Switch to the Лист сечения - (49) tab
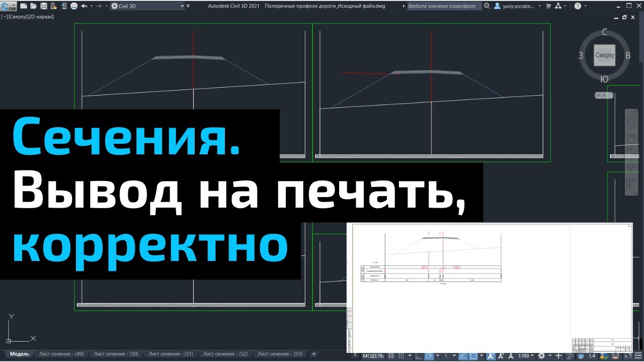Image resolution: width=644 pixels, height=362 pixels. pos(61,354)
